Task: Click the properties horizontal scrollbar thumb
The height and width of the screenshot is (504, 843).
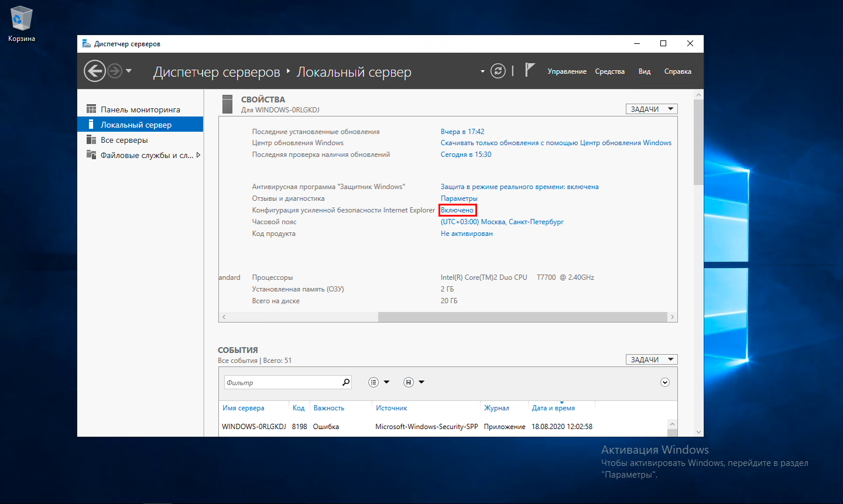Action: tap(523, 317)
